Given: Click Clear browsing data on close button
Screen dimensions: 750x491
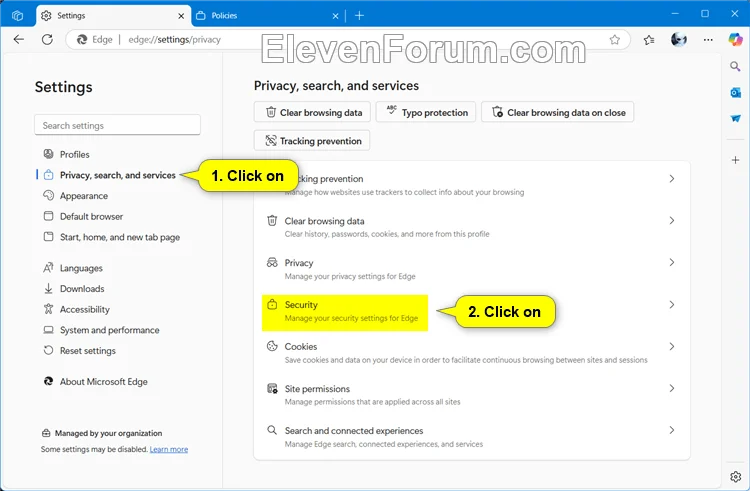Looking at the screenshot, I should [558, 112].
